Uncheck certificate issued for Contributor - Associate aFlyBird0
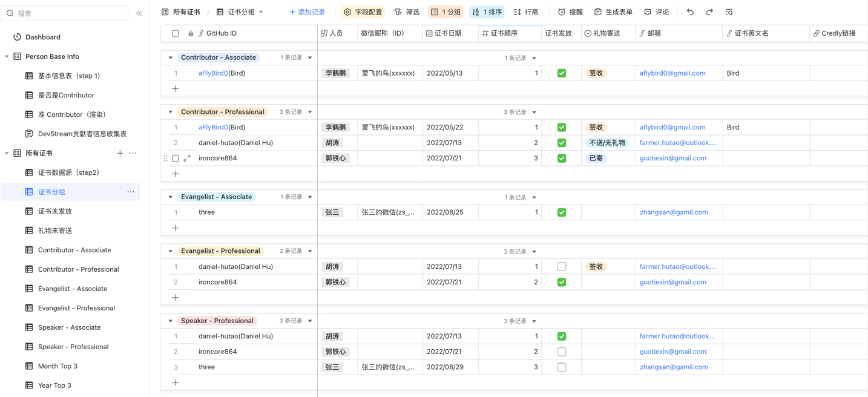The width and height of the screenshot is (868, 397). point(562,73)
